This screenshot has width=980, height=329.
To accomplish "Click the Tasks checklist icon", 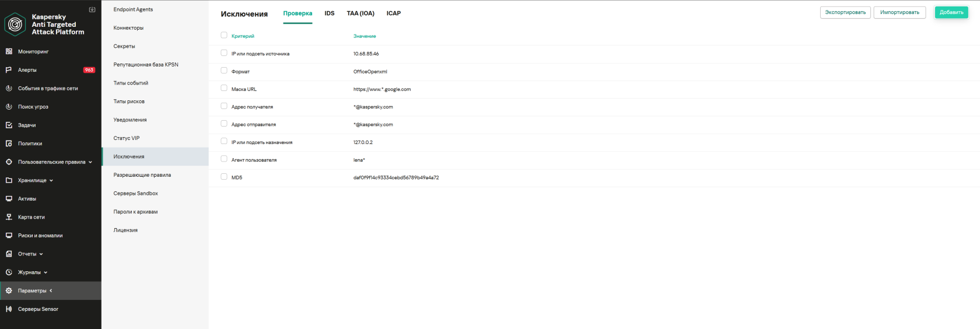I will 9,125.
